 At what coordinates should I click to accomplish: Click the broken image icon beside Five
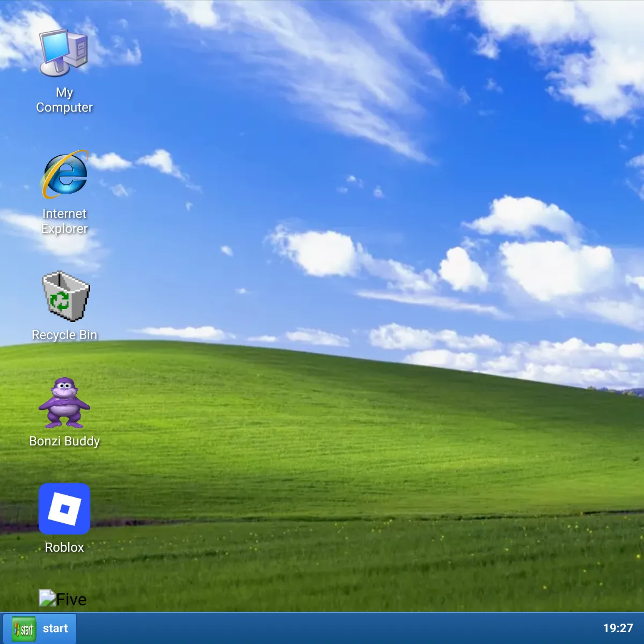pos(47,598)
